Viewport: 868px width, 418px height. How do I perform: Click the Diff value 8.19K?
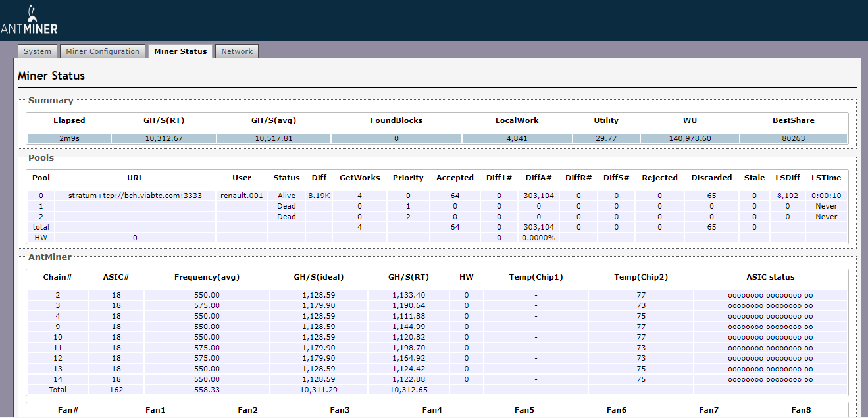tap(319, 196)
